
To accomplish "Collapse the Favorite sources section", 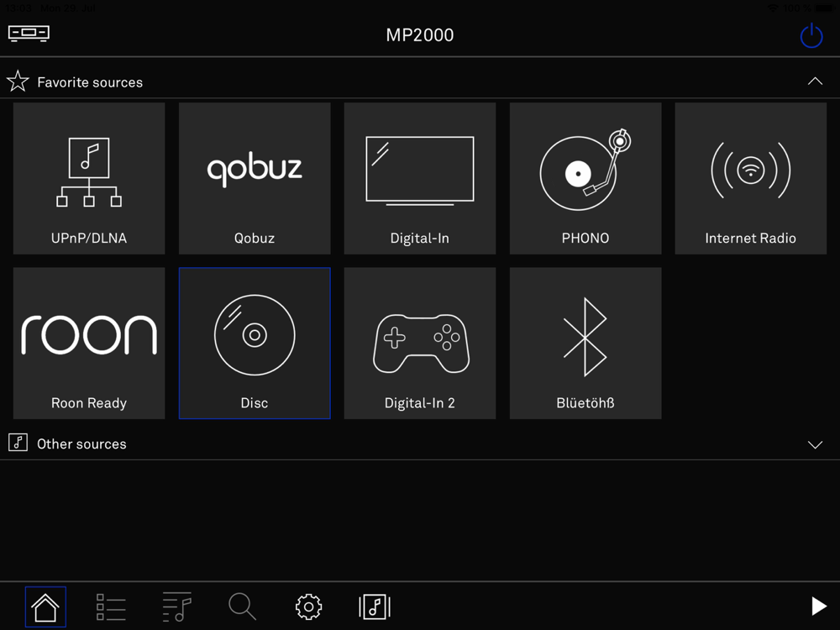I will coord(815,81).
